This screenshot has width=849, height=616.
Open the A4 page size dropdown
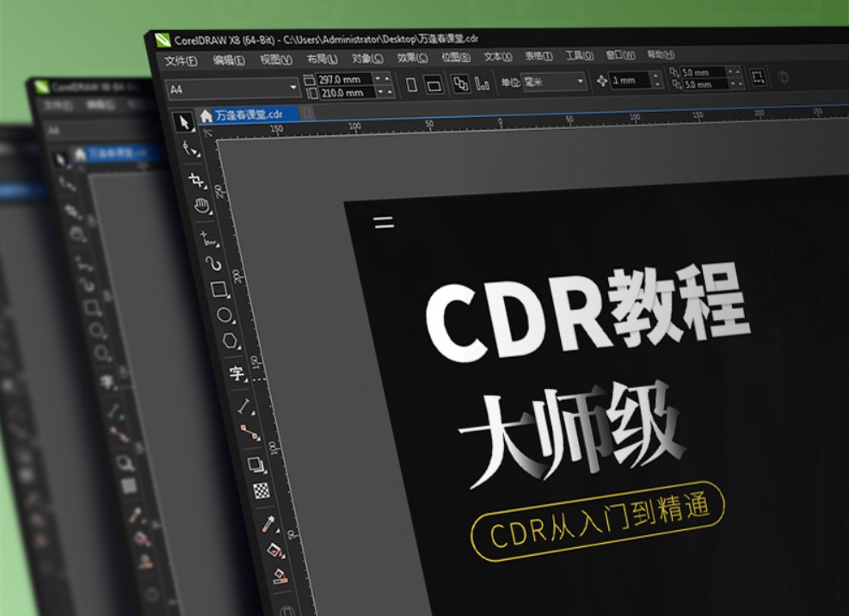[293, 87]
